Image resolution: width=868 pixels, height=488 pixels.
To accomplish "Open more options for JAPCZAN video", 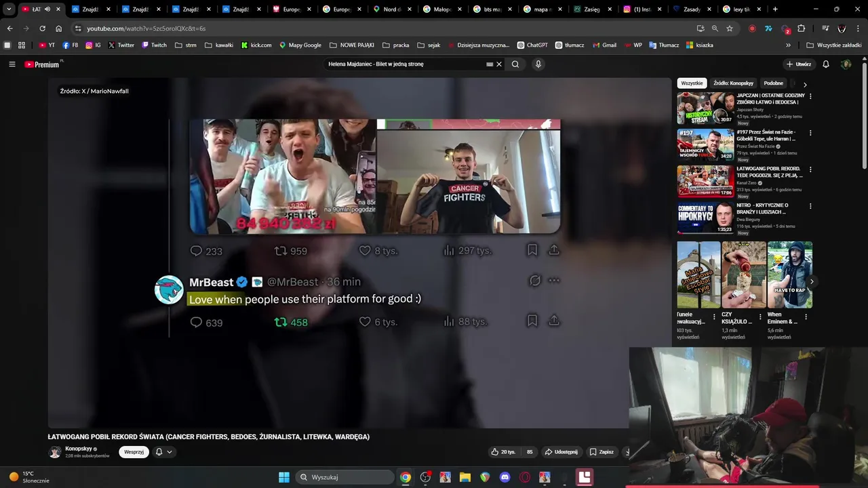I will point(810,96).
